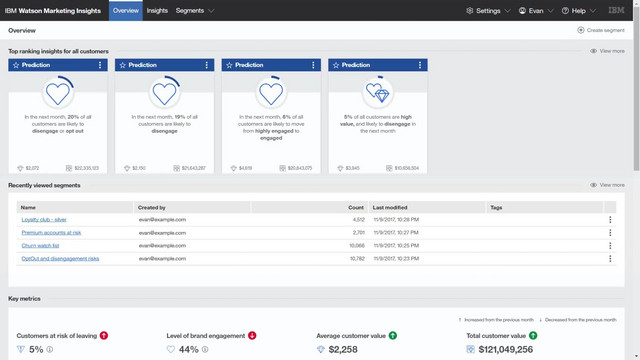This screenshot has height=360, width=640.
Task: Click the eye icon beside recent segments View more
Action: point(593,185)
